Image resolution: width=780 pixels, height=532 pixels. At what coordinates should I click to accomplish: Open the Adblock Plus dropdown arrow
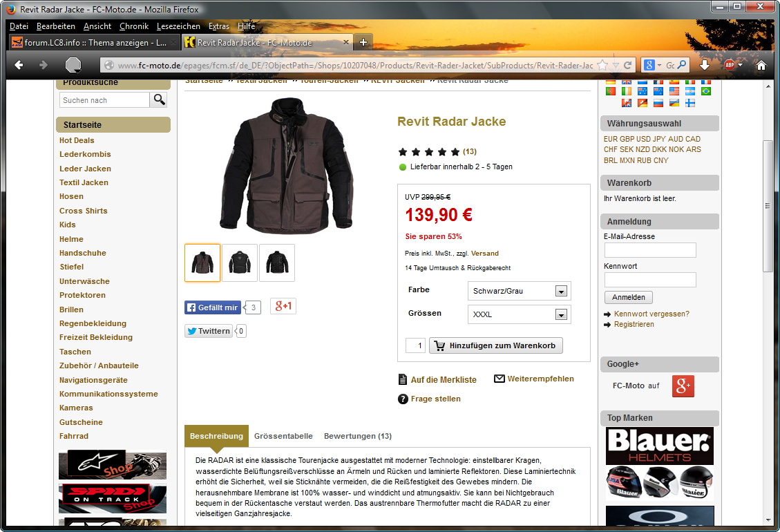(741, 65)
